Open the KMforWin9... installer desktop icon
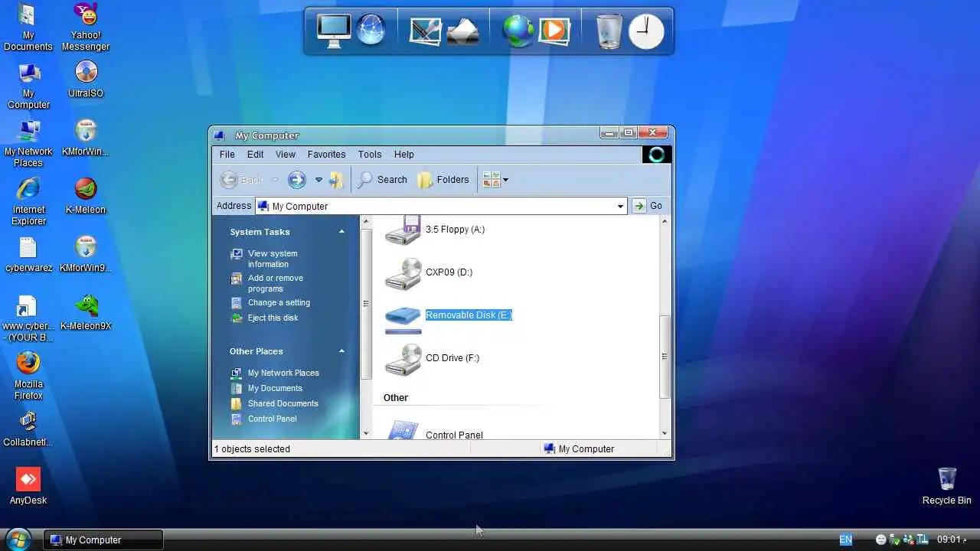The image size is (980, 551). pos(86,254)
